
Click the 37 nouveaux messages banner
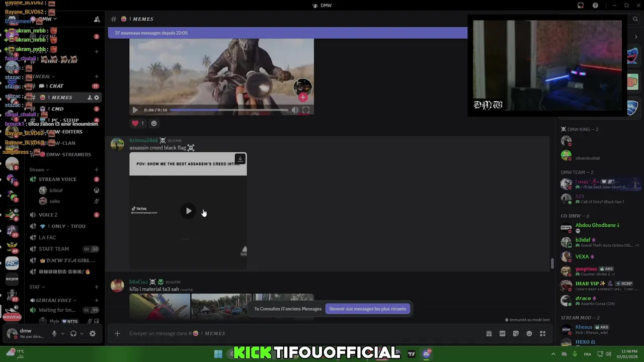(287, 33)
